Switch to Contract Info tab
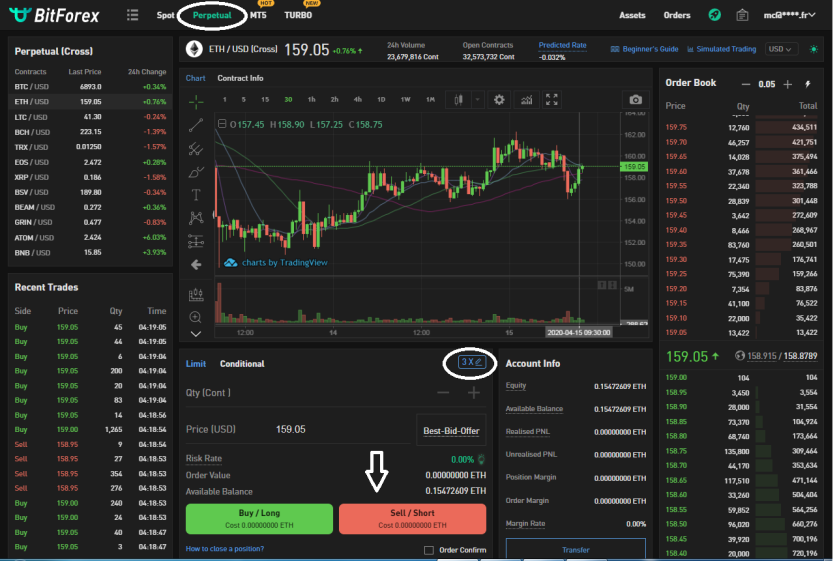The image size is (837, 561). click(240, 78)
